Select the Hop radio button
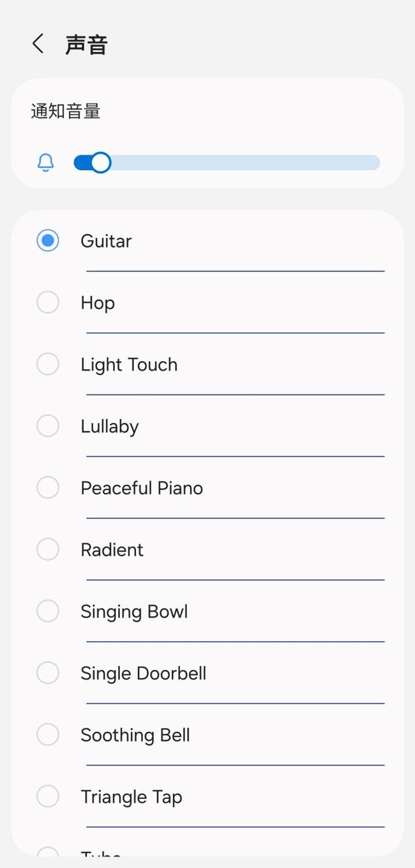Viewport: 415px width, 868px height. pos(48,302)
